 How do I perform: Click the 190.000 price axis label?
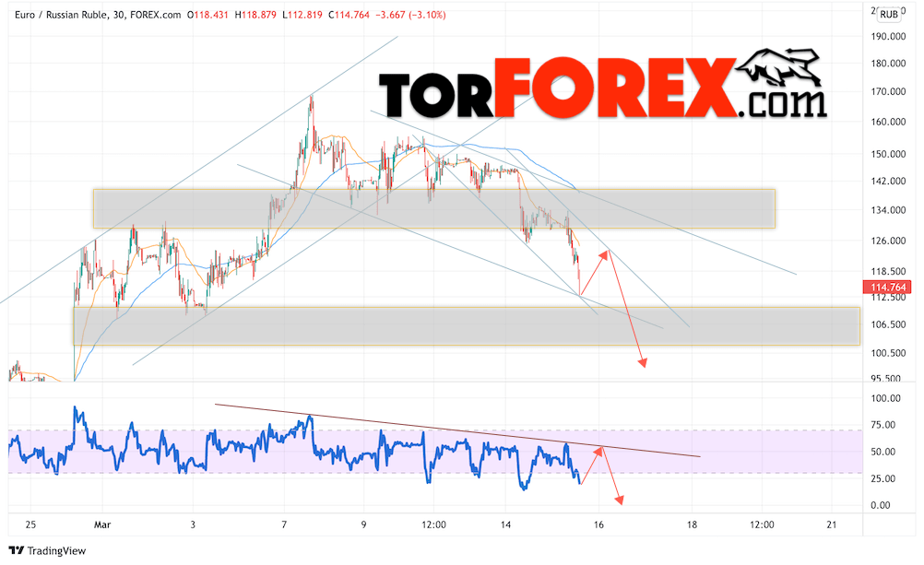coord(888,37)
